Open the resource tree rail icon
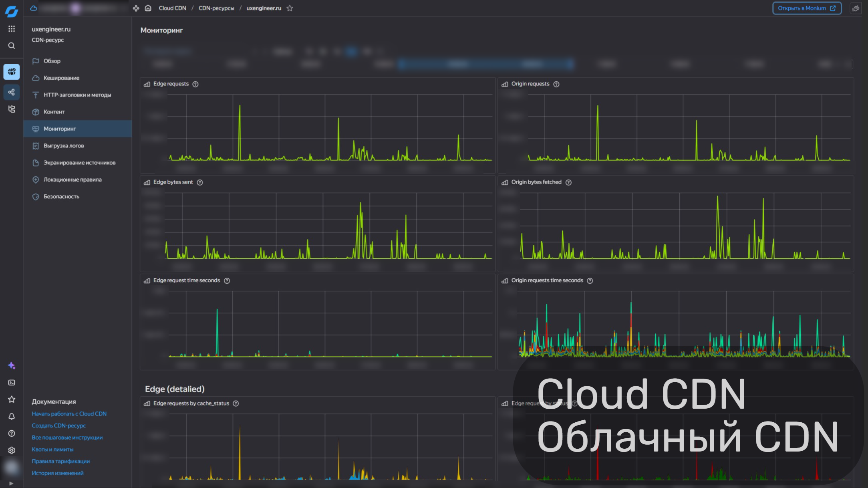868x488 pixels. [12, 109]
